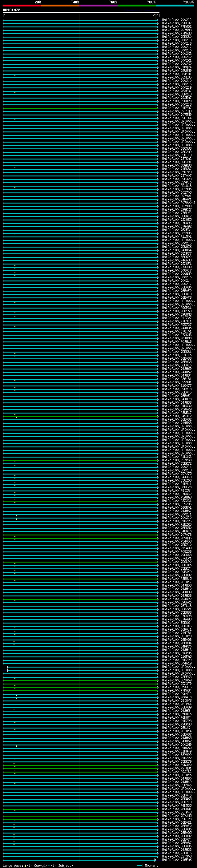Click the query end position 205
Screen dimensions: 197x868
coord(155,15)
